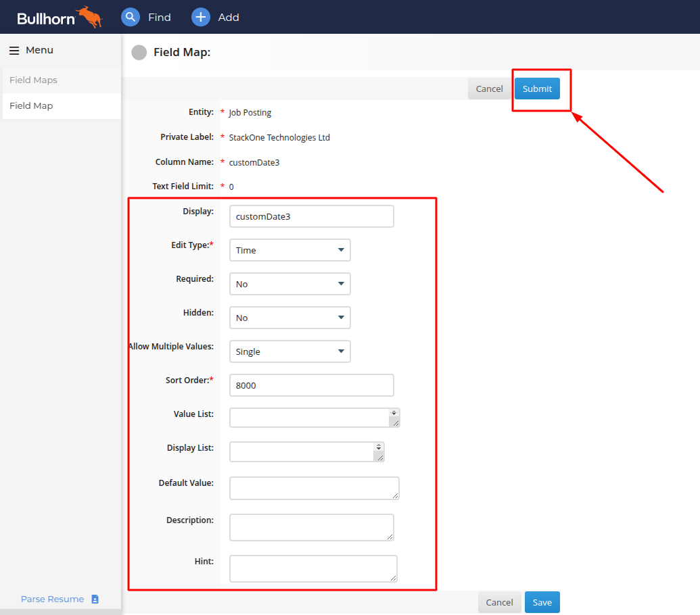700x615 pixels.
Task: Open the Edit Type dropdown
Action: pyautogui.click(x=289, y=250)
